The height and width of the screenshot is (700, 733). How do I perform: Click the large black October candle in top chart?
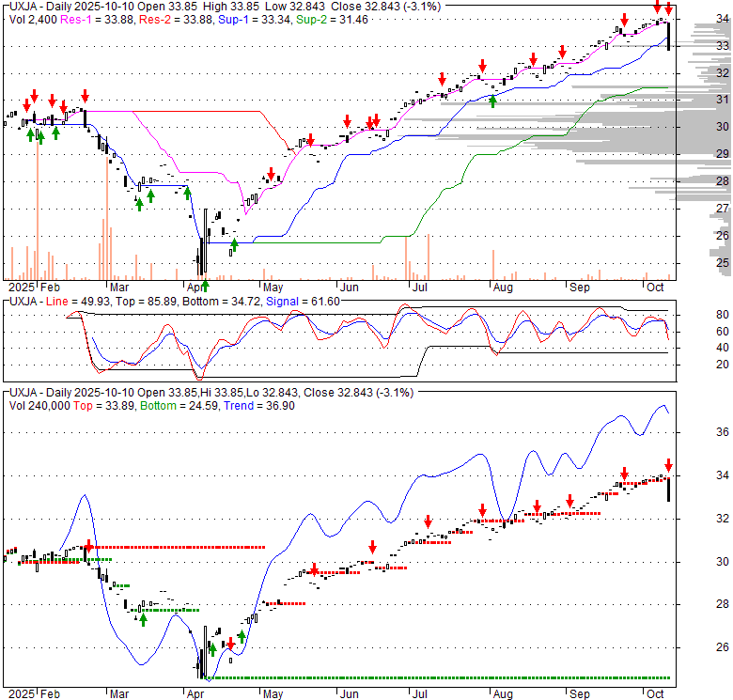[668, 37]
